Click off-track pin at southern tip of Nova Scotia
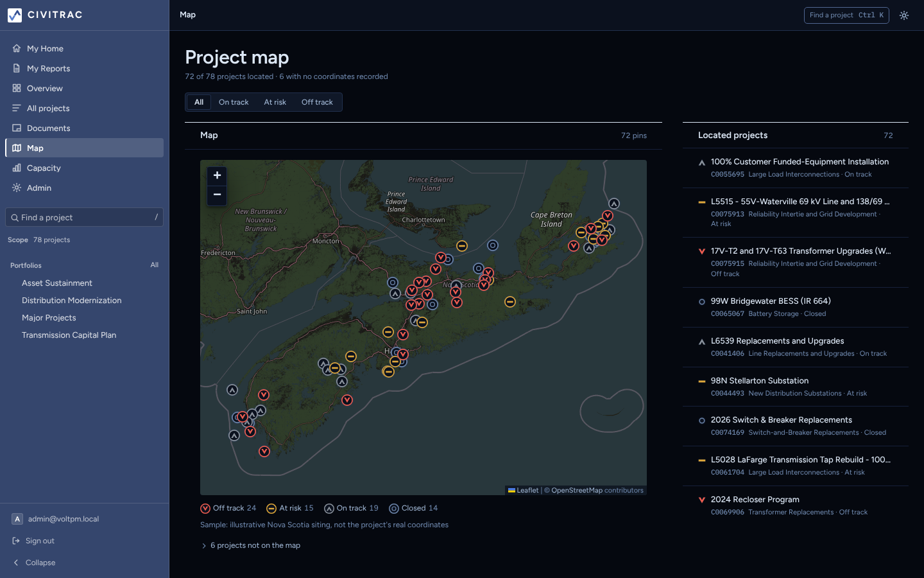Screen dimensions: 924x578 point(264,451)
